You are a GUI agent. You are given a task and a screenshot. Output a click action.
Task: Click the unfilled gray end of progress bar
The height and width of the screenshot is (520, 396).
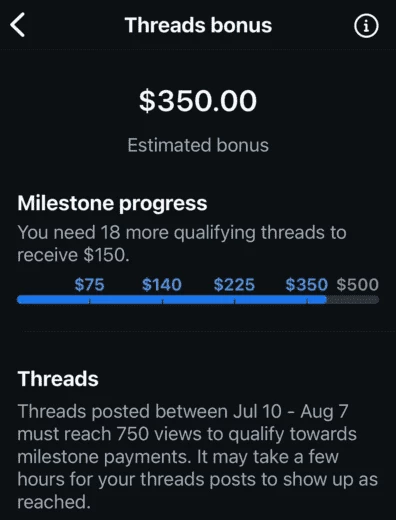[353, 300]
